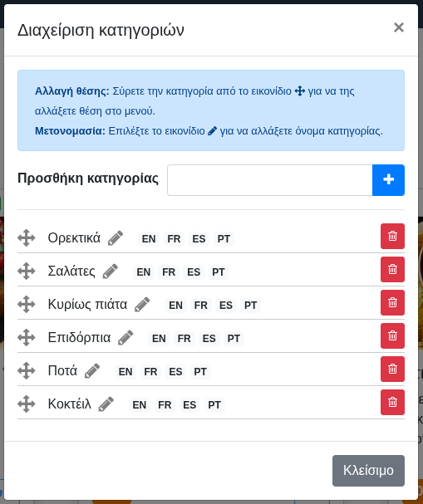The image size is (423, 504).
Task: Open ES translation for Σαλάτες
Action: pos(194,272)
